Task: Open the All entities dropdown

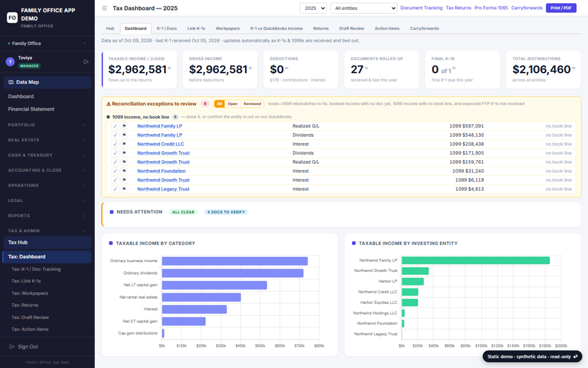Action: point(363,8)
